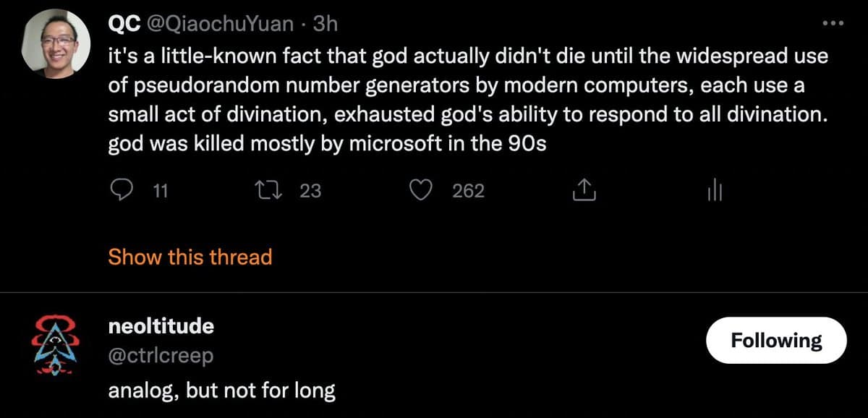
Task: Click the reply speech bubble icon
Action: tap(122, 190)
